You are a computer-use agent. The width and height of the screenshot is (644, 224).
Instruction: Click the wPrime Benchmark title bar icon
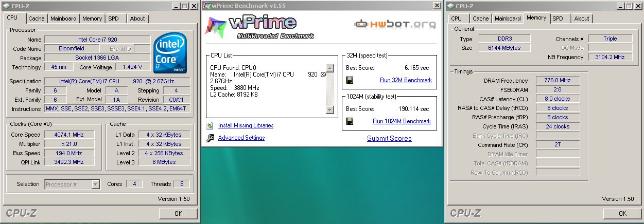(206, 6)
